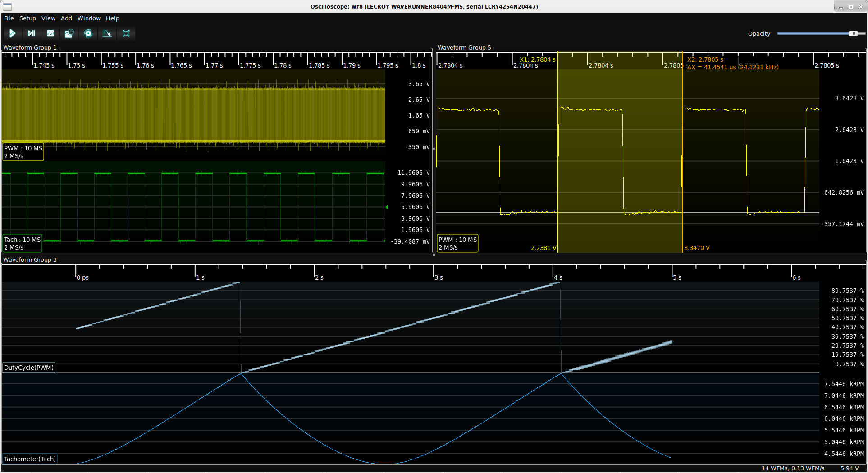This screenshot has height=473, width=868.
Task: Click the 4.5446 kRPM axis label
Action: click(844, 454)
